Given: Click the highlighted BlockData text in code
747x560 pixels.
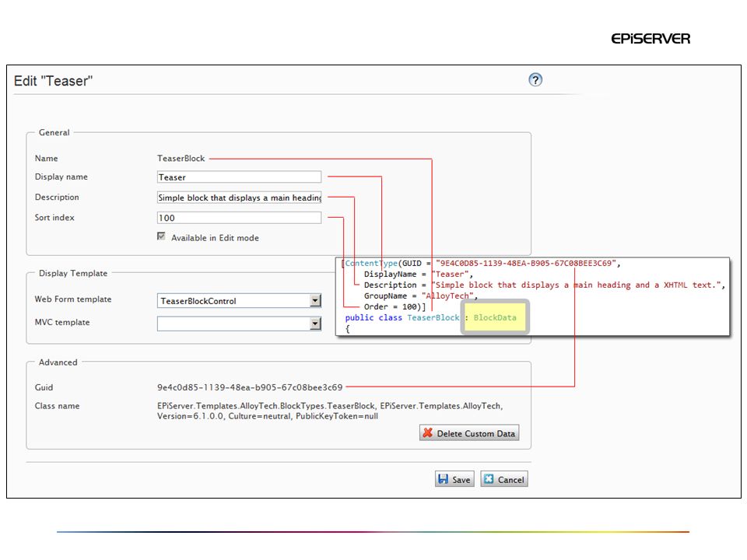Looking at the screenshot, I should click(x=495, y=317).
